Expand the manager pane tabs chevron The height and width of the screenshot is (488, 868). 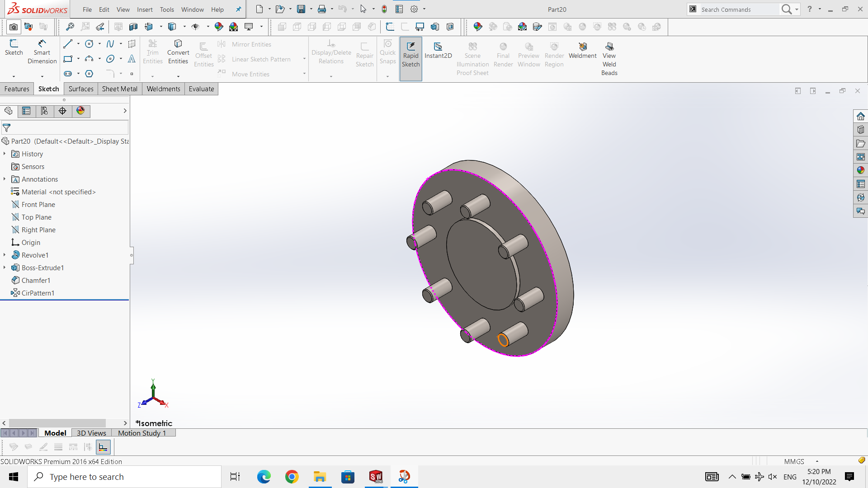coord(125,111)
